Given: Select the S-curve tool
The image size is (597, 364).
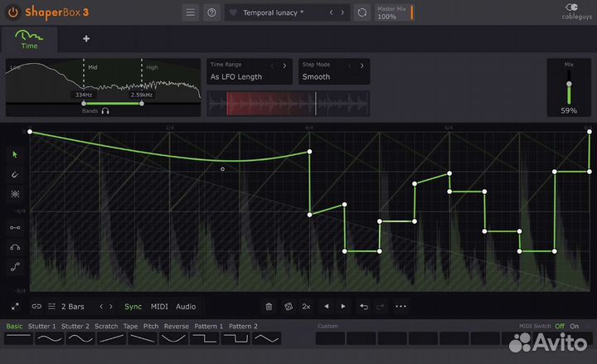Looking at the screenshot, I should 15,267.
